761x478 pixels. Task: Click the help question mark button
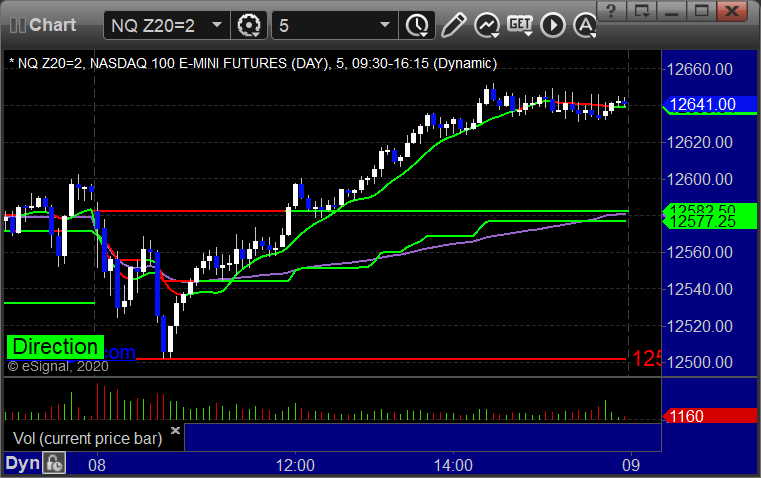[x=611, y=11]
